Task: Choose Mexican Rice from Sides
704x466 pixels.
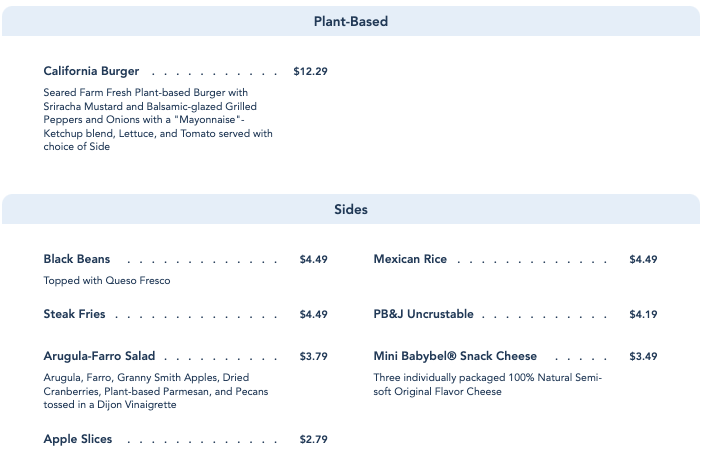Action: coord(410,260)
